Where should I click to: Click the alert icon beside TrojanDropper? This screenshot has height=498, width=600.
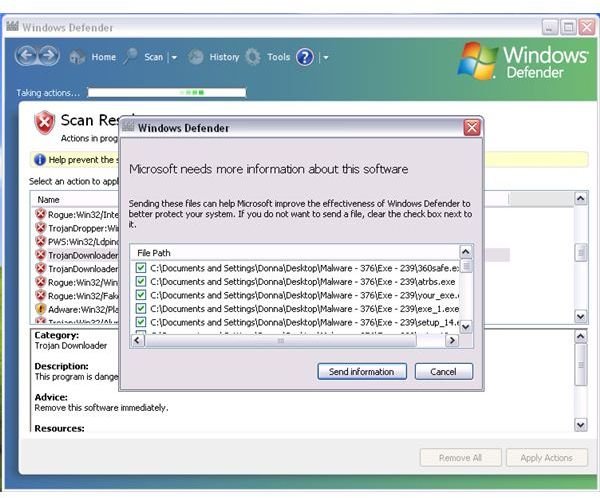[x=41, y=228]
